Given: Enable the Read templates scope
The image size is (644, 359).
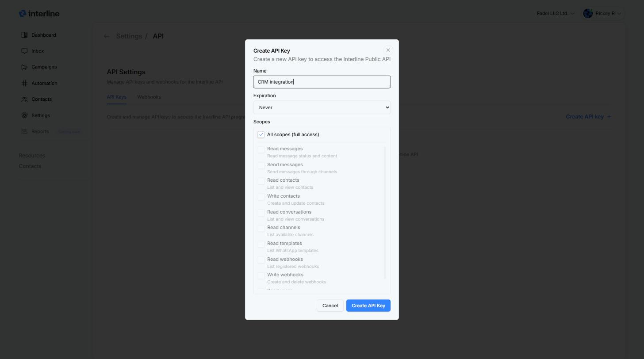Looking at the screenshot, I should [261, 244].
